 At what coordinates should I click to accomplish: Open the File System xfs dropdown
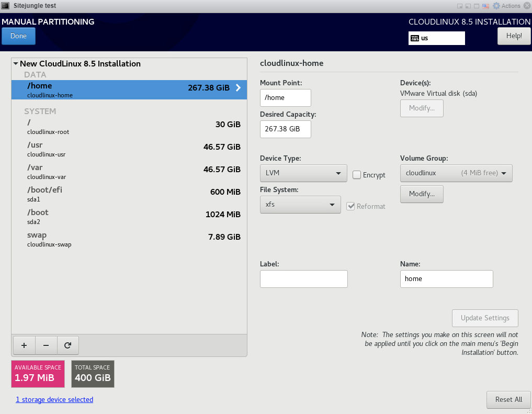[x=300, y=205]
